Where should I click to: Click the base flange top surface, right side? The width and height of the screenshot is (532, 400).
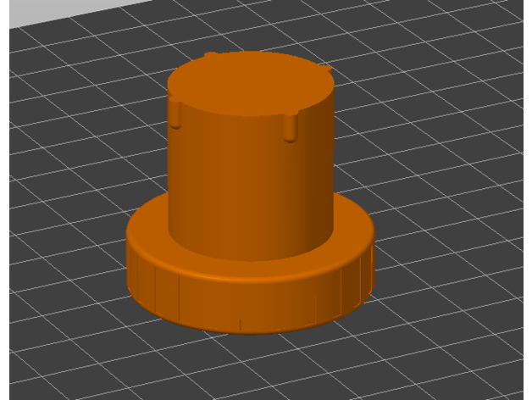tap(354, 227)
